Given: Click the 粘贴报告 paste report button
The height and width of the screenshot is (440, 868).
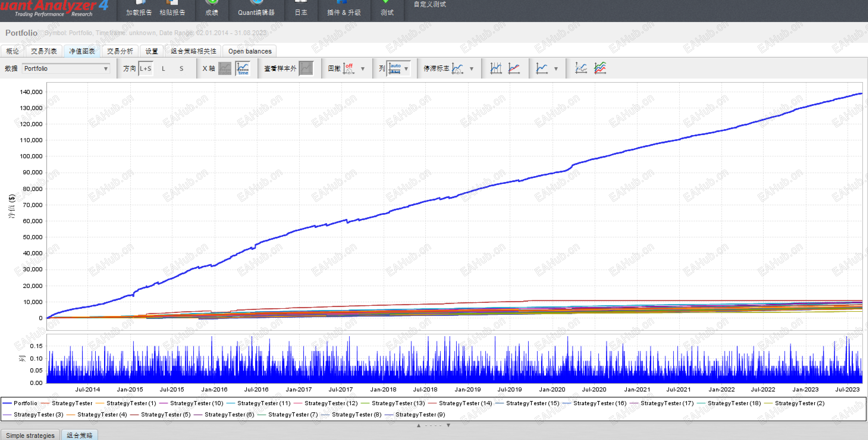Looking at the screenshot, I should [172, 8].
